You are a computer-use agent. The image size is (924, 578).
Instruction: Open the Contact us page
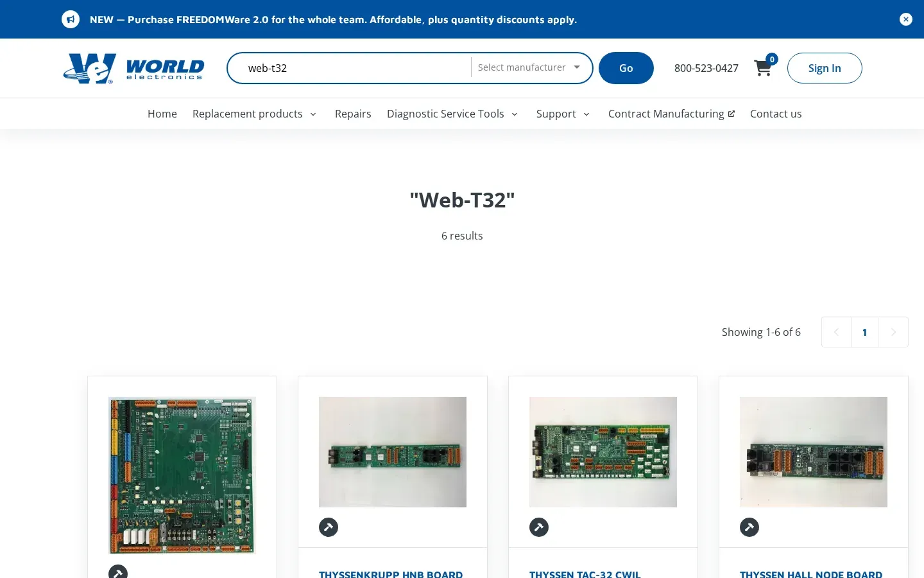776,114
